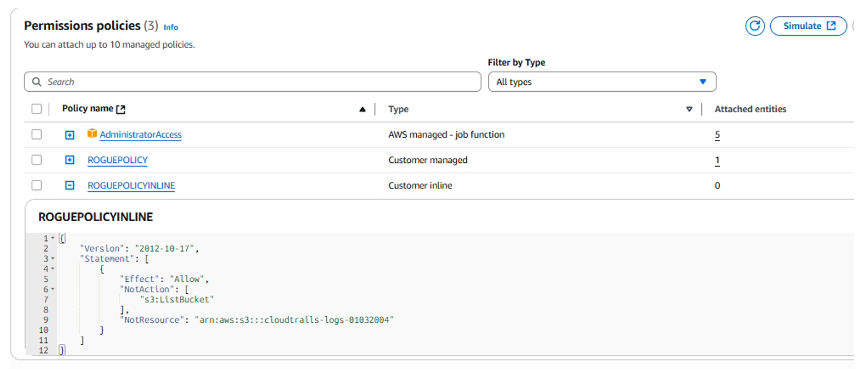The height and width of the screenshot is (369, 868).
Task: Click ascending sort arrow in Policy name column
Action: coord(362,109)
